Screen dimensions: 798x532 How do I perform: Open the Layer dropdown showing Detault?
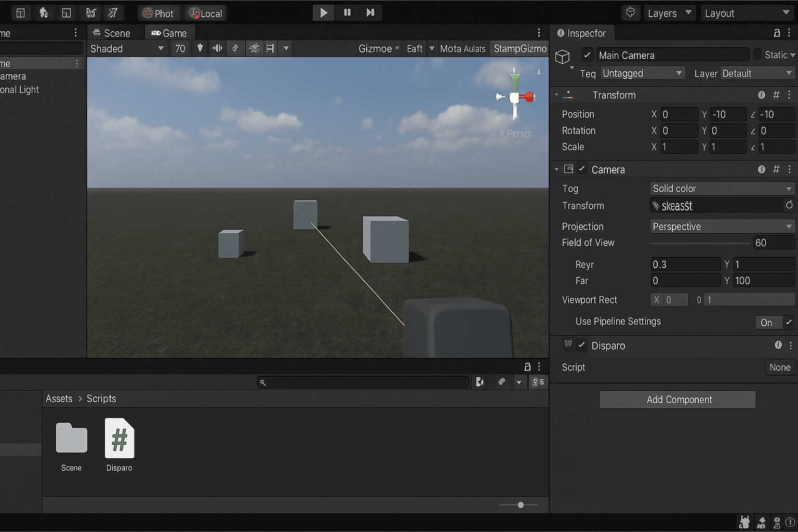click(x=757, y=73)
